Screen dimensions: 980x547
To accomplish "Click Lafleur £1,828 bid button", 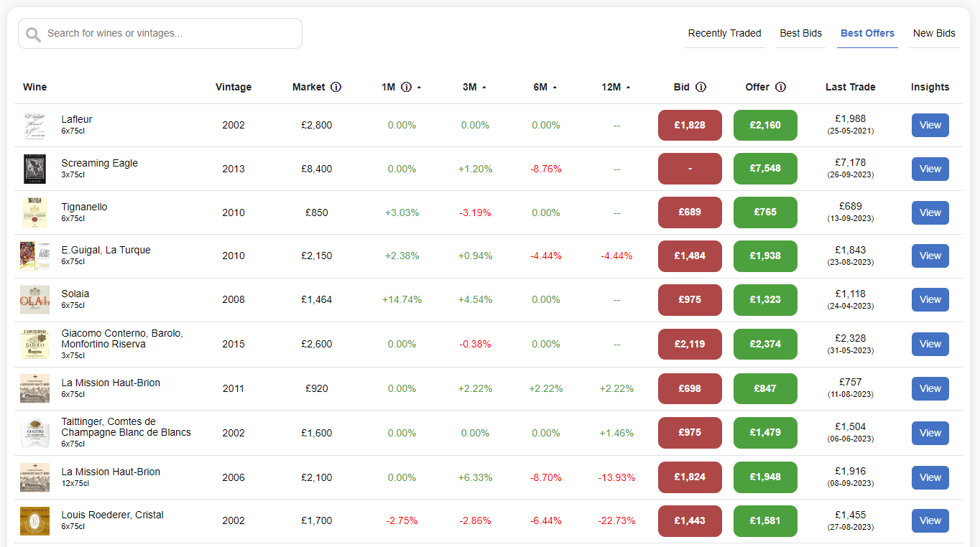I will click(x=690, y=125).
